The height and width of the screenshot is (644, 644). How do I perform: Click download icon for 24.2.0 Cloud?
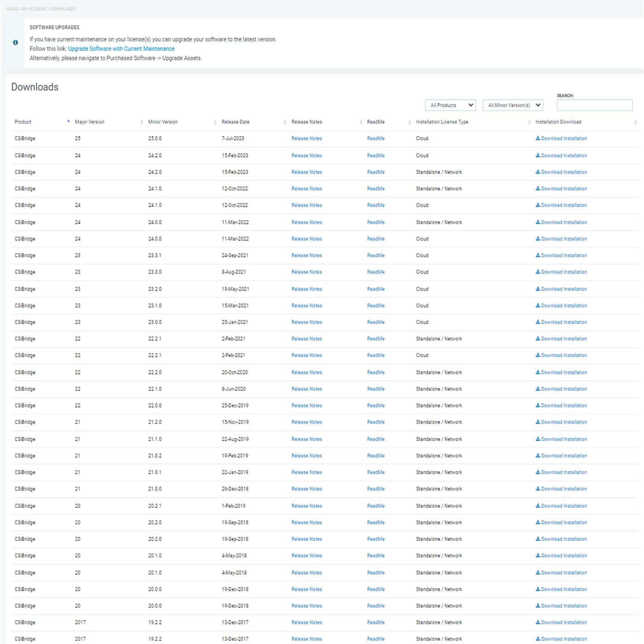538,155
